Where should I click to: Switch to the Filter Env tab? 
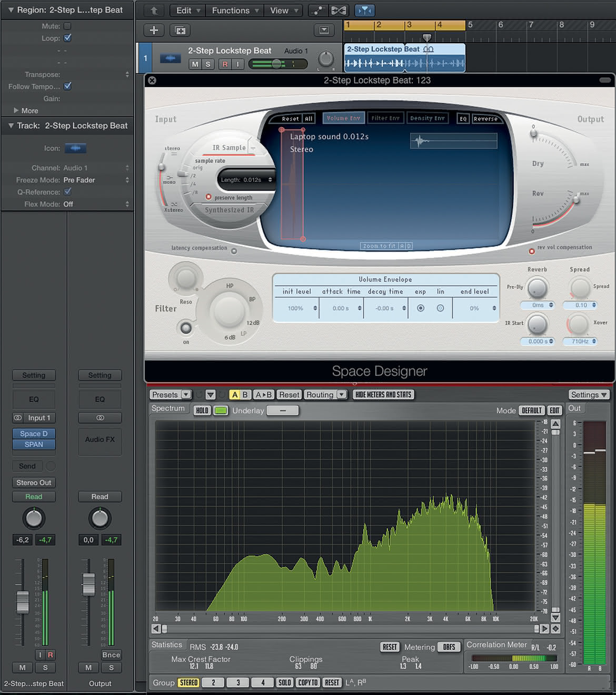click(385, 119)
